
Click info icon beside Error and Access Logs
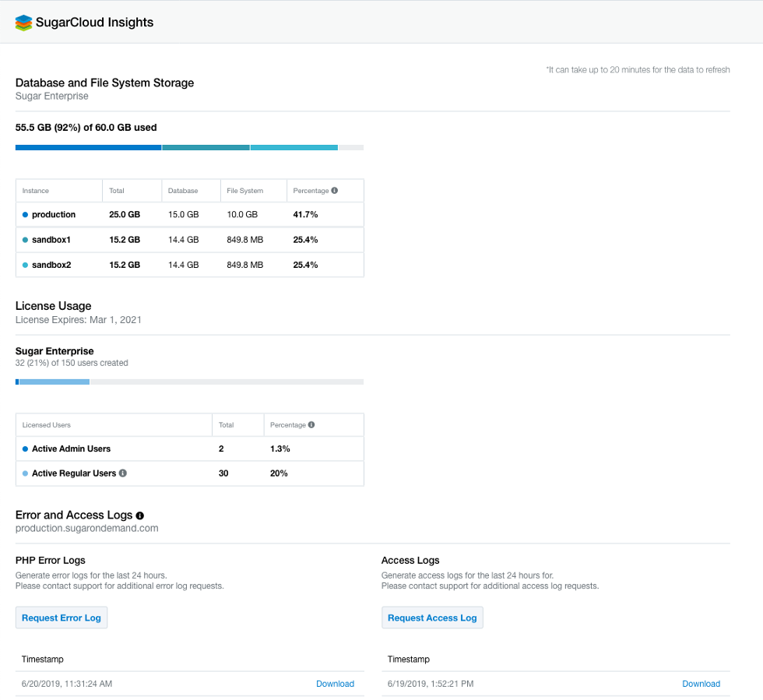(x=140, y=515)
